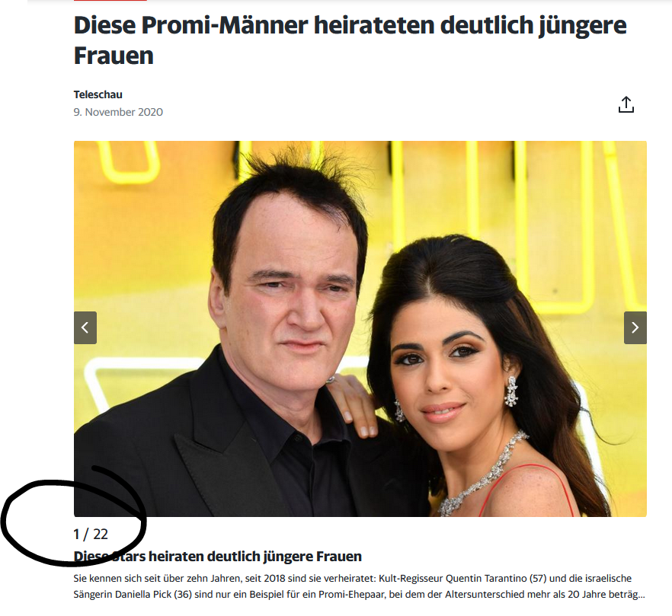The width and height of the screenshot is (672, 616).
Task: Select the caption title Diese Stars heiraten
Action: pos(218,557)
